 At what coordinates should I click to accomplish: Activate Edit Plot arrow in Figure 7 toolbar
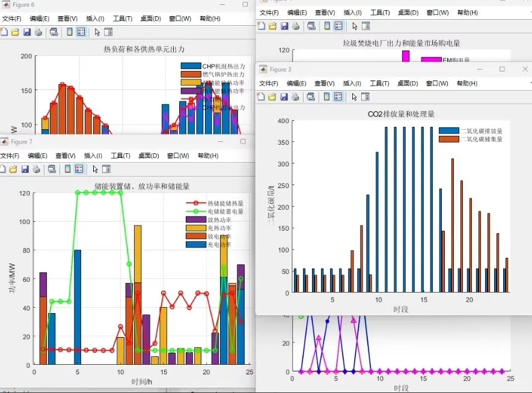(x=96, y=169)
